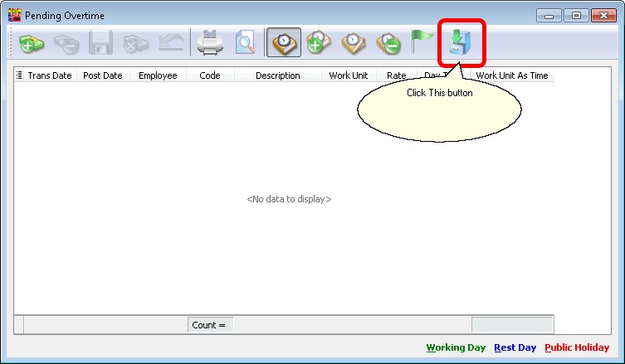
Task: Click the green flag toolbar icon
Action: [422, 41]
